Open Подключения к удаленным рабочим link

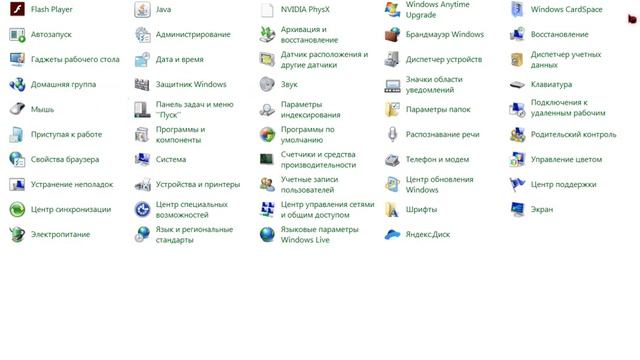(568, 108)
